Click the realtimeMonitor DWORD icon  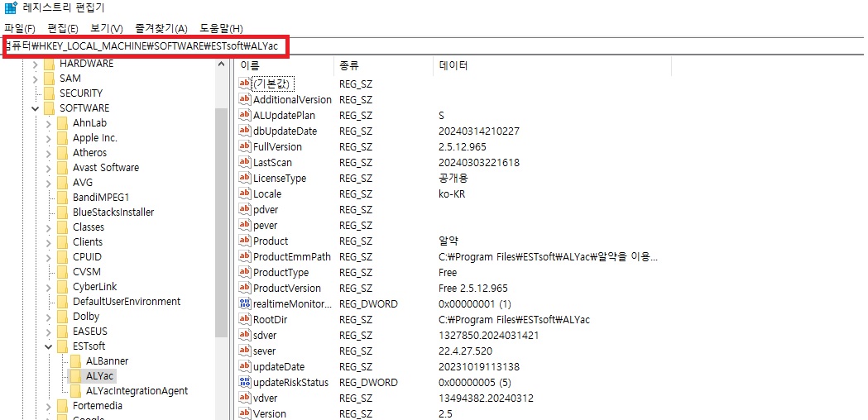(245, 303)
